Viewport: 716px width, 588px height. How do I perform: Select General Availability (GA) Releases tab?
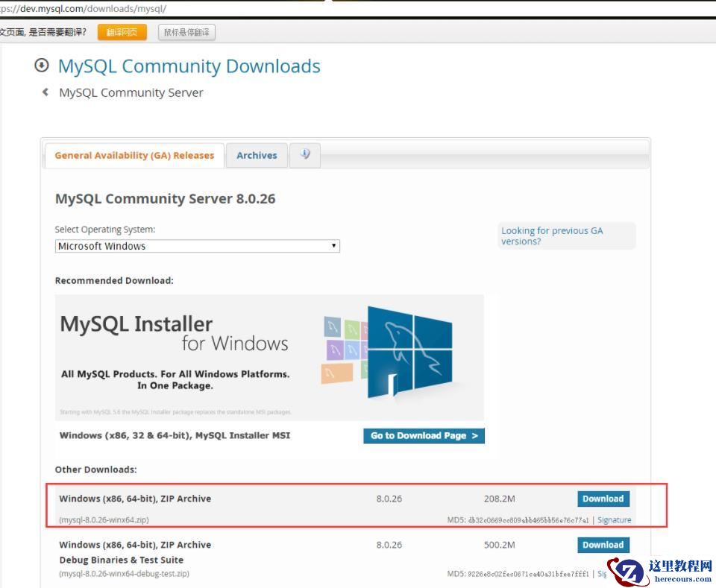(134, 155)
